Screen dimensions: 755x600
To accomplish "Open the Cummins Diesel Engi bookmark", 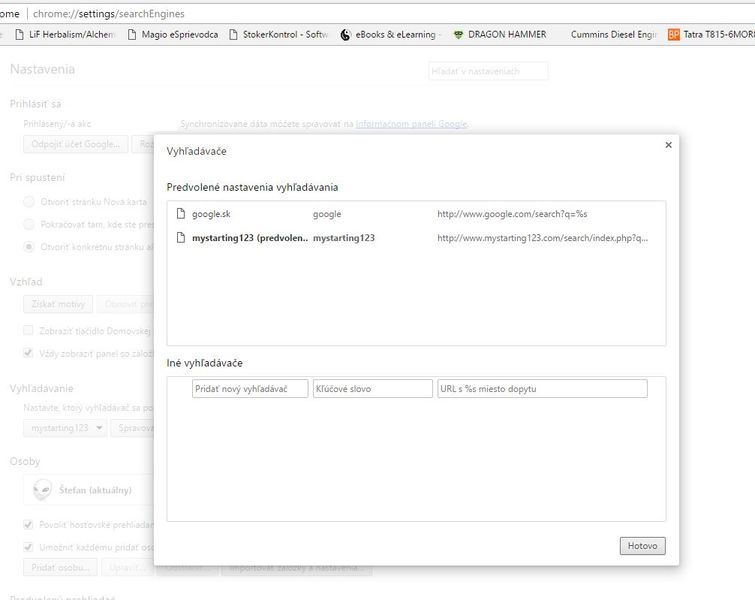I will coord(613,34).
